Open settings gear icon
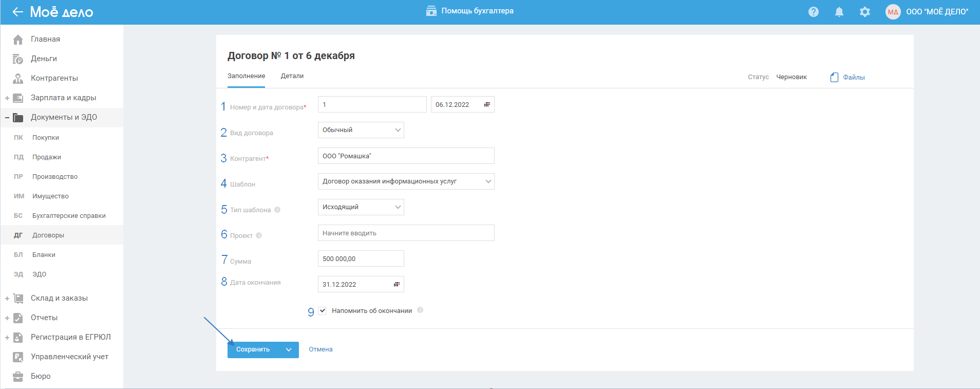980x389 pixels. coord(865,12)
